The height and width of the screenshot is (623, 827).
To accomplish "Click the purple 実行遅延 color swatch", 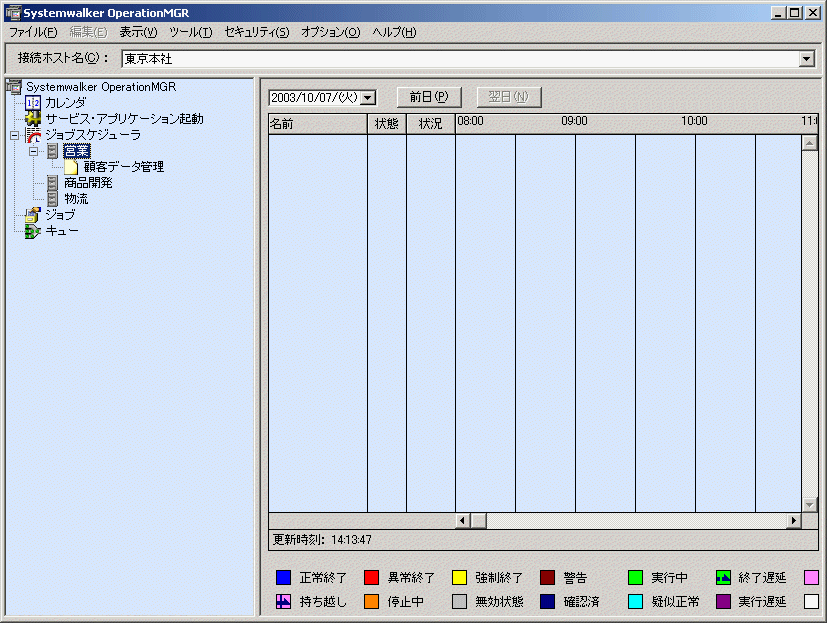I will [x=723, y=601].
